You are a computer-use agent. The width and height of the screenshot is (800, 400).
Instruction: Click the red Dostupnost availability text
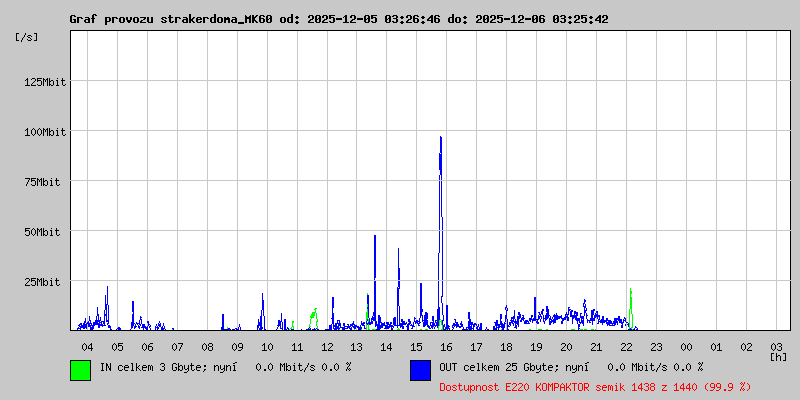click(x=594, y=386)
